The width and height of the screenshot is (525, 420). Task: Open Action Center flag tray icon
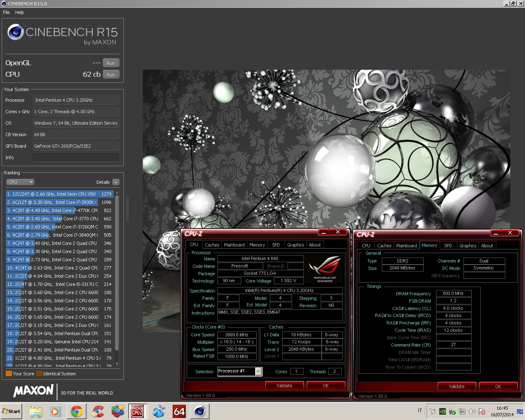coord(482,411)
